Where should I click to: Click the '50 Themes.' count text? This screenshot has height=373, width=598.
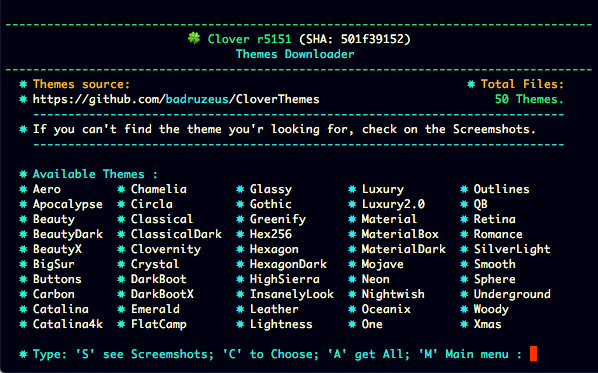pyautogui.click(x=529, y=100)
